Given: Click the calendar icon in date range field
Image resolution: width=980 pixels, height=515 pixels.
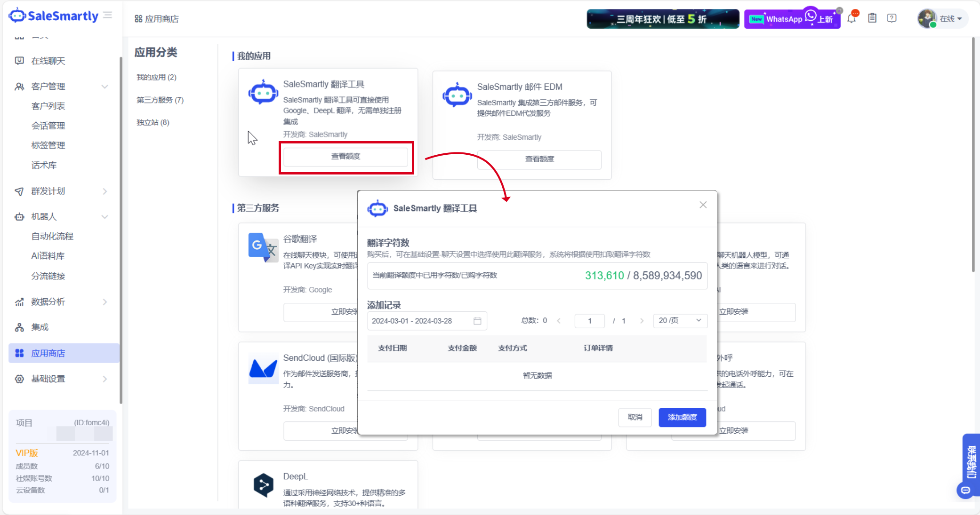Looking at the screenshot, I should pos(477,321).
